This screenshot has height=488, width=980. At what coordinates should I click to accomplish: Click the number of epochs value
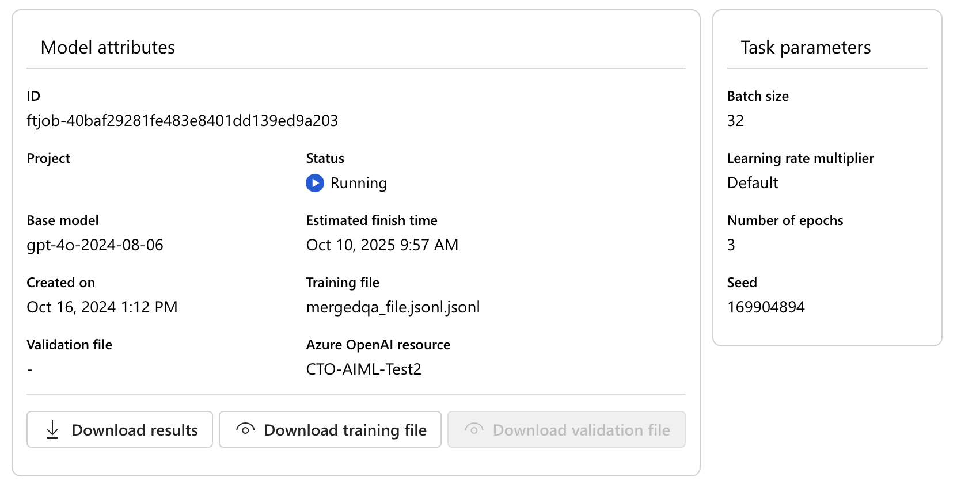click(x=731, y=245)
